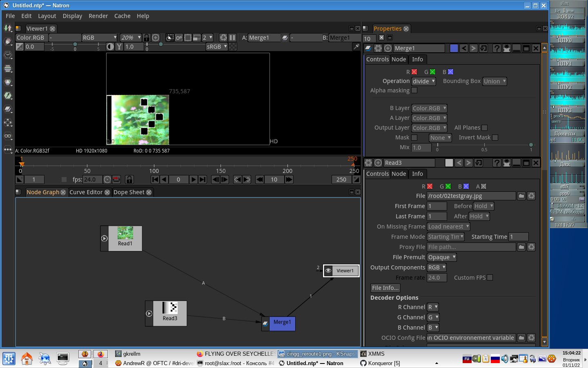Select the Read1 node in Node Graph

point(125,238)
